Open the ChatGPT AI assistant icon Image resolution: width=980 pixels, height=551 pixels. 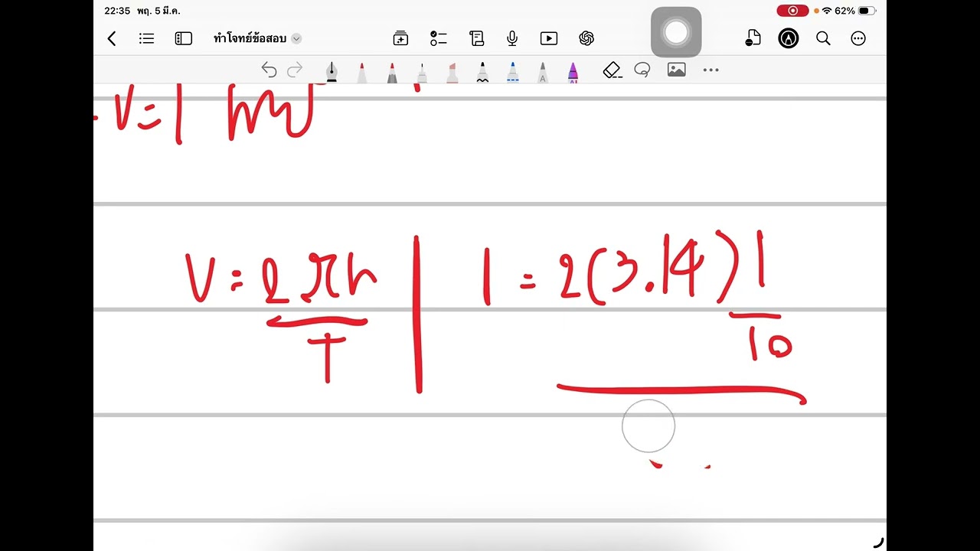coord(587,38)
